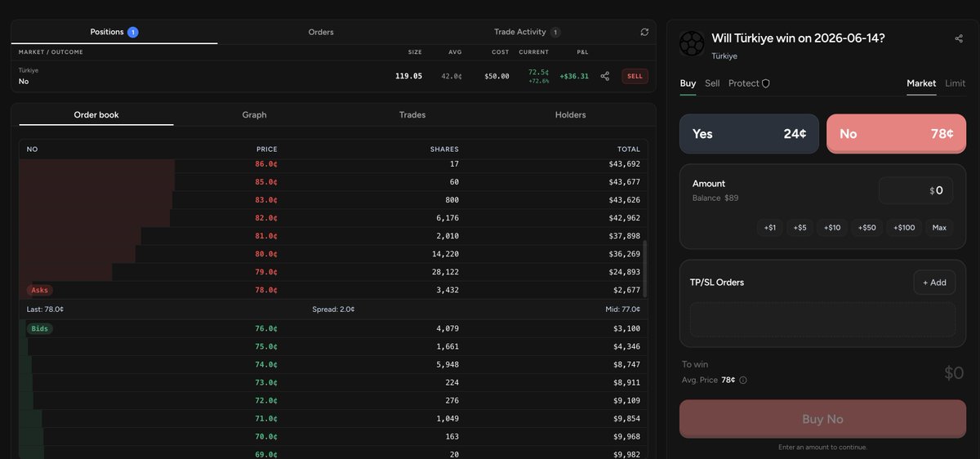Select the Yes 24¢ outcome
This screenshot has height=459, width=980.
point(749,134)
